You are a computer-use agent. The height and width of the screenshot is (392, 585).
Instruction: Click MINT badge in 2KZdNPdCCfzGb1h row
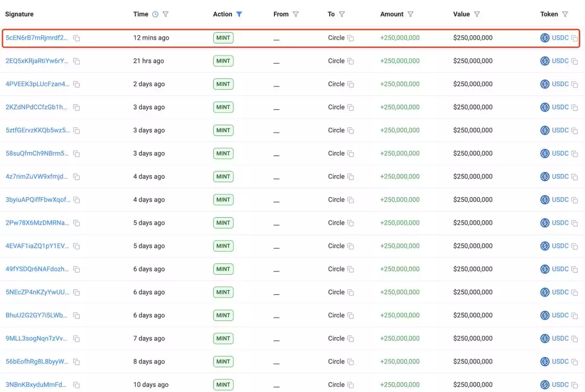tap(223, 107)
